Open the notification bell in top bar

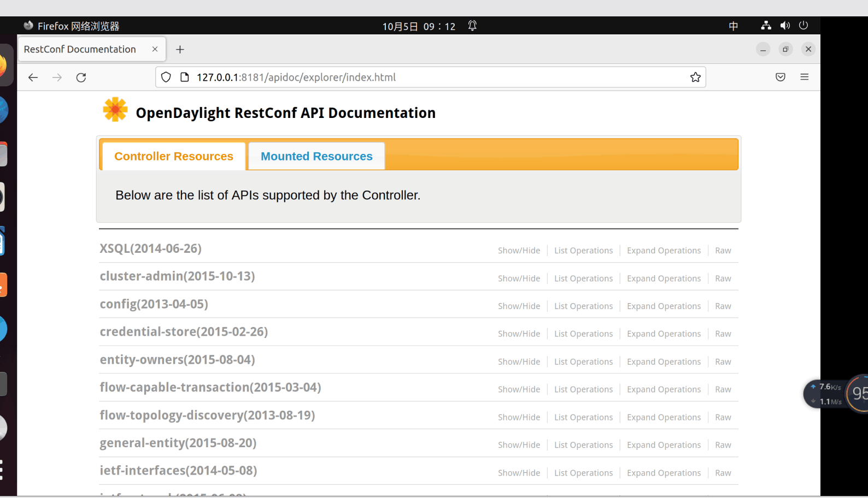472,26
